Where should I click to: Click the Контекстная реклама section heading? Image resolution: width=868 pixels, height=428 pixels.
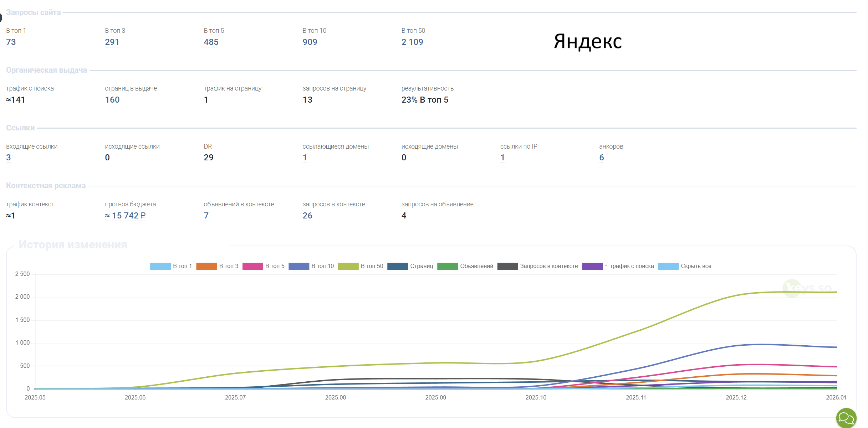click(x=46, y=186)
